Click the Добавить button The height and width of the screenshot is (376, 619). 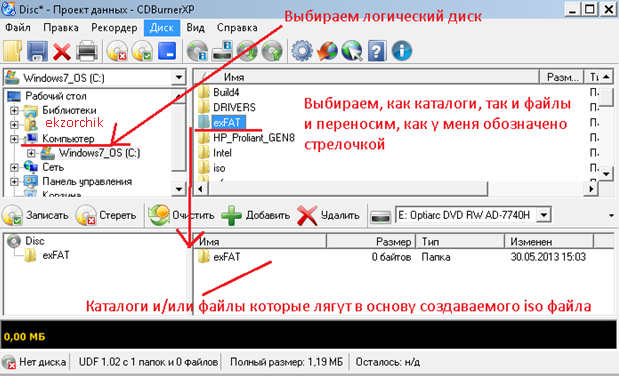pos(255,215)
